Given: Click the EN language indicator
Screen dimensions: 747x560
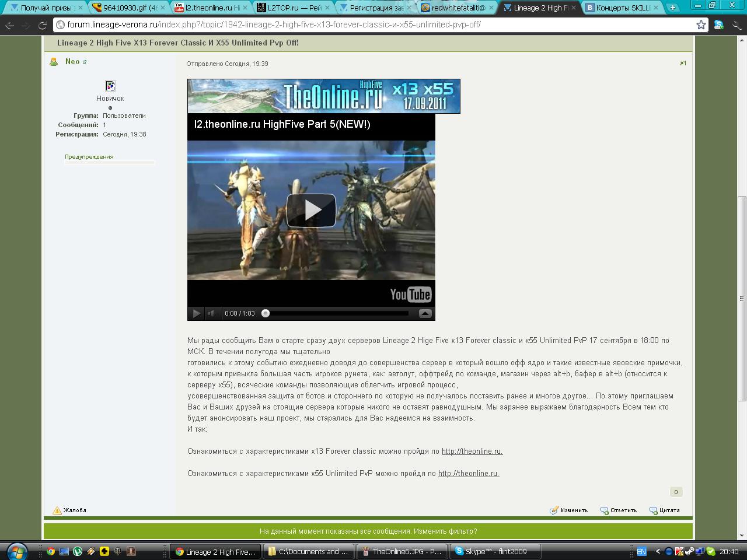Looking at the screenshot, I should [641, 551].
